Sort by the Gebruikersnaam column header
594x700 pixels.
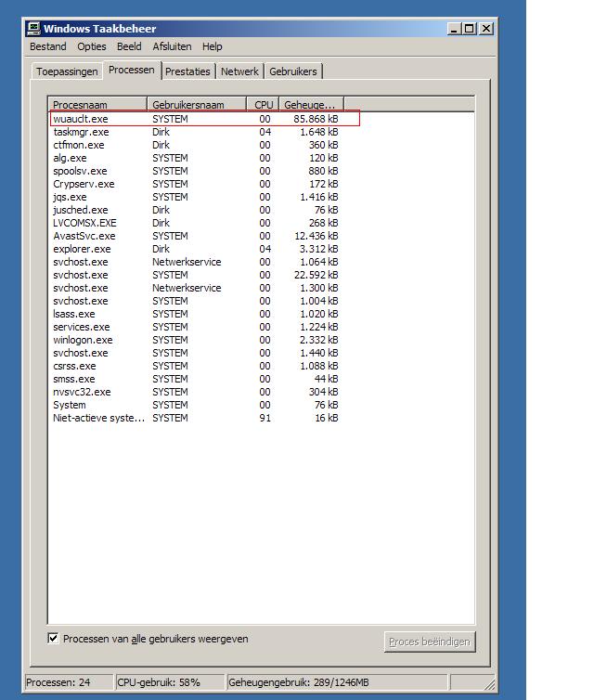[197, 105]
